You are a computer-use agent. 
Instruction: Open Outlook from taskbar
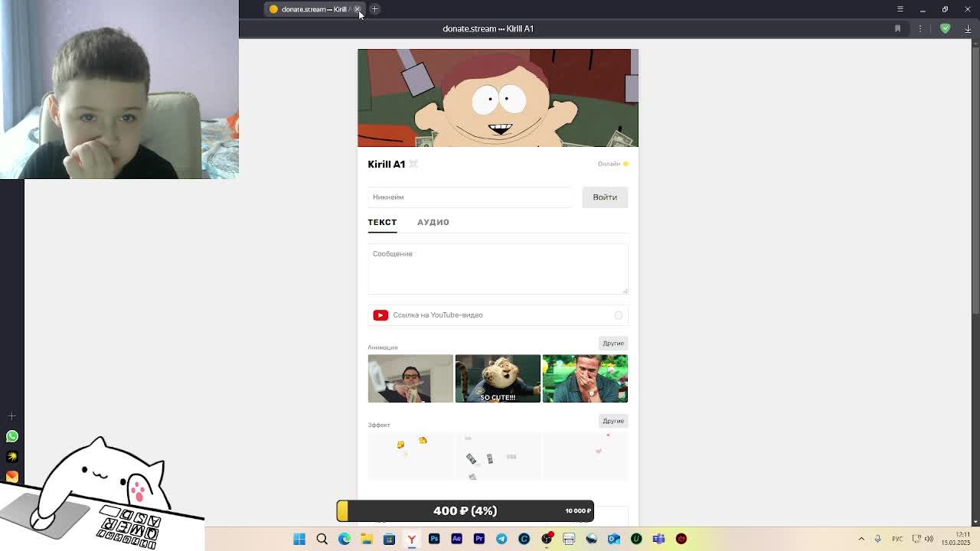click(613, 539)
